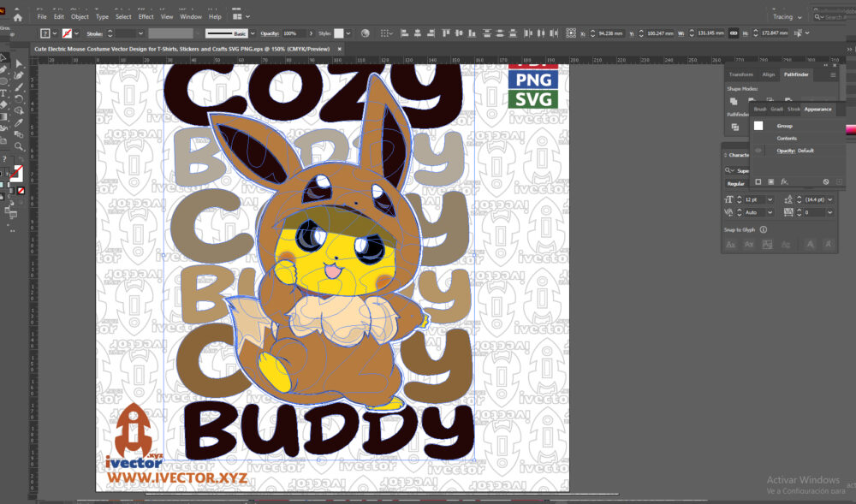The image size is (856, 504).
Task: Click the width W value field
Action: (710, 33)
